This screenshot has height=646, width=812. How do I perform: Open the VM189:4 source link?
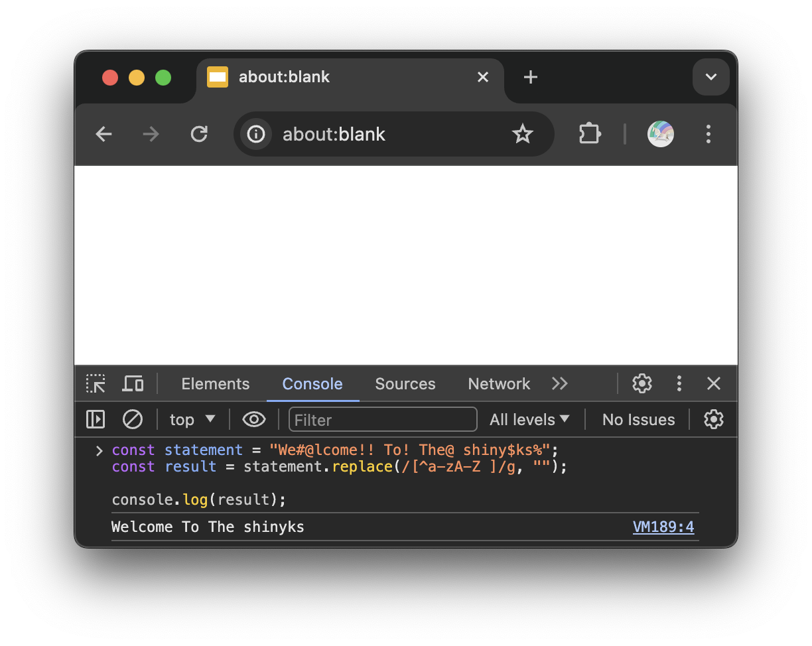point(663,527)
